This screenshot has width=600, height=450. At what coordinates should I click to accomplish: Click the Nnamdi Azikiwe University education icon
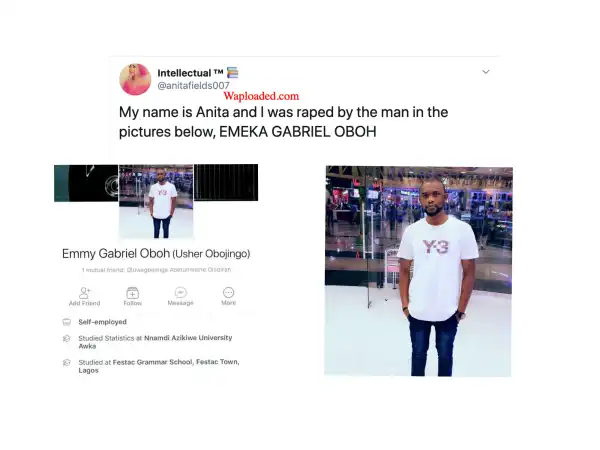click(67, 338)
